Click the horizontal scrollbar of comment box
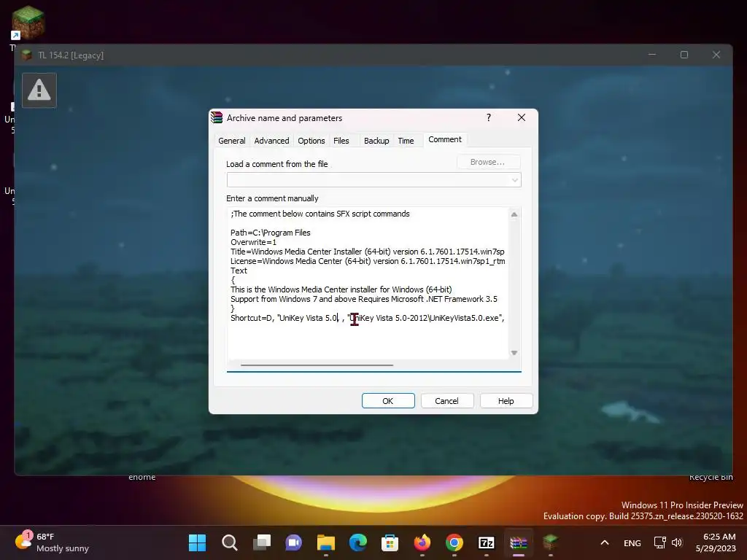This screenshot has width=747, height=560. pyautogui.click(x=317, y=365)
